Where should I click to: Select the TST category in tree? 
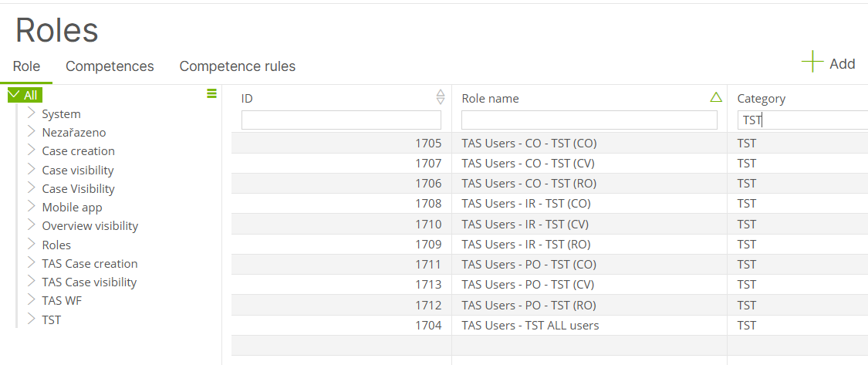click(x=52, y=320)
